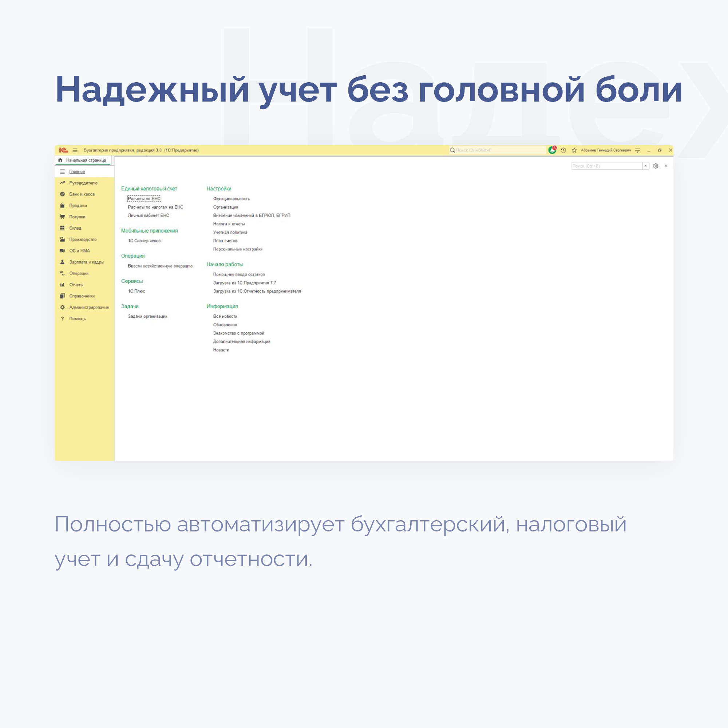This screenshot has width=728, height=728.
Task: Click the 1C logo icon
Action: click(x=63, y=150)
